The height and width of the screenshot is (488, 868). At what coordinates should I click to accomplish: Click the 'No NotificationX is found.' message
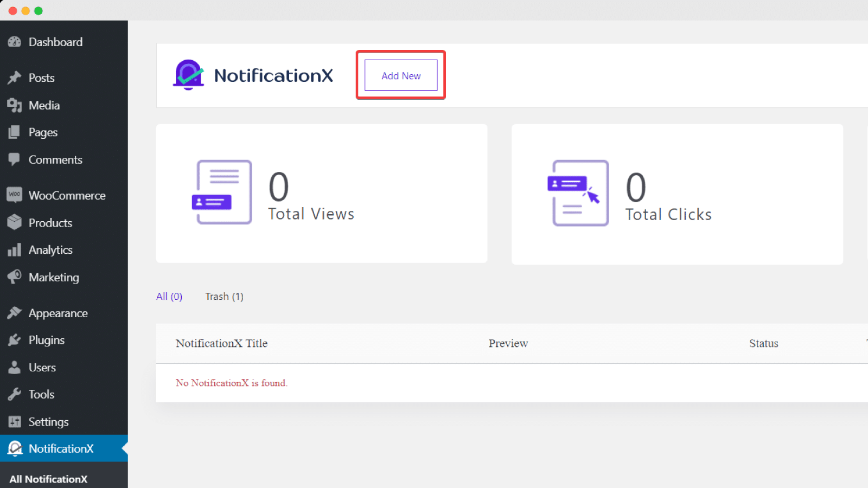232,383
